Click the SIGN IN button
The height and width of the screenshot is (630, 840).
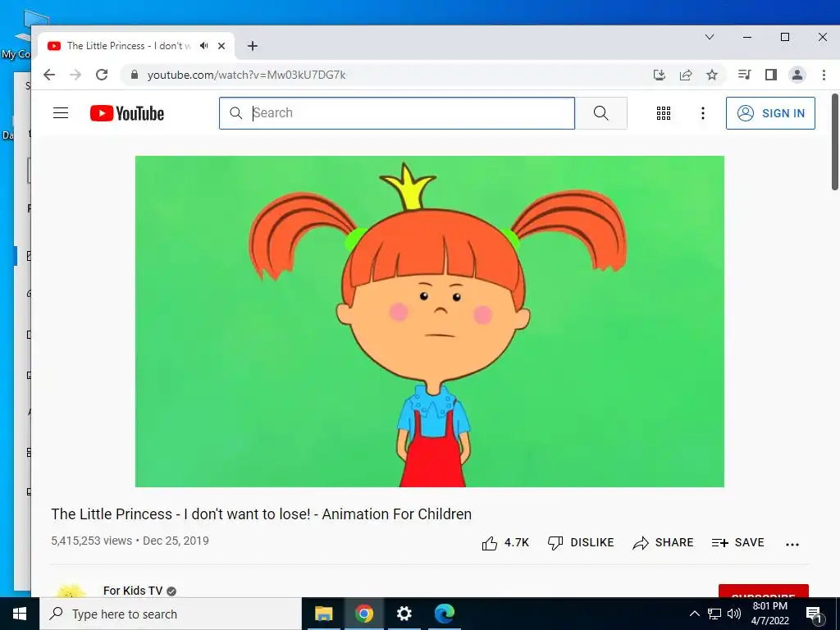[x=770, y=113]
